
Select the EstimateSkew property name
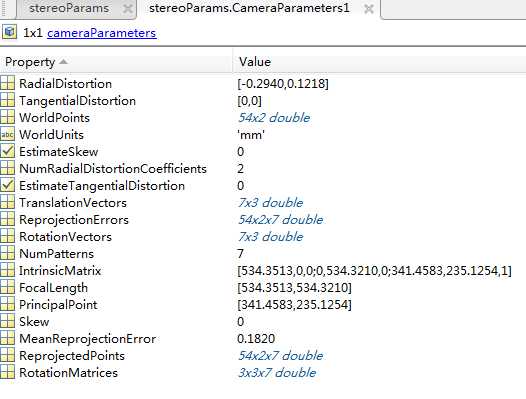(59, 152)
